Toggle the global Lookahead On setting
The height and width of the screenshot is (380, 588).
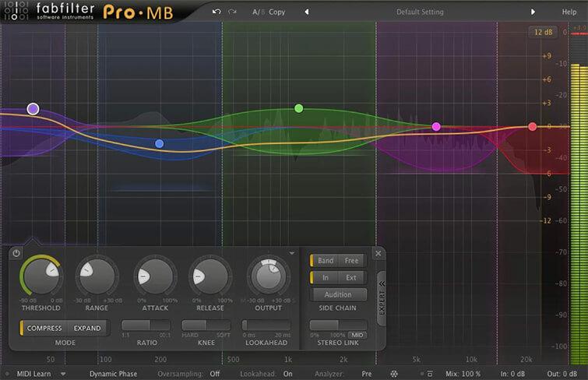click(287, 374)
